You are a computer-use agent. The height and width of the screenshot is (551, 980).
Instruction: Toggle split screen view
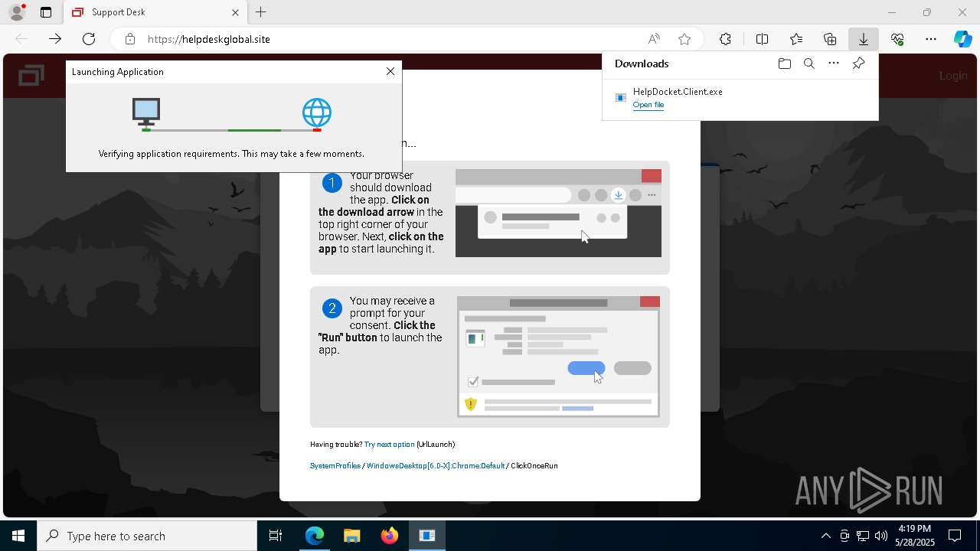tap(762, 39)
